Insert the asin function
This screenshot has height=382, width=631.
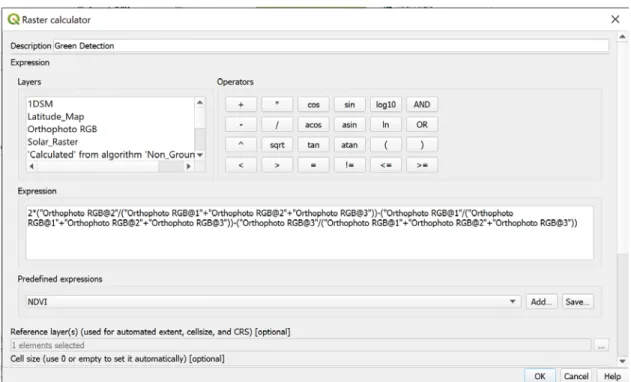(349, 125)
